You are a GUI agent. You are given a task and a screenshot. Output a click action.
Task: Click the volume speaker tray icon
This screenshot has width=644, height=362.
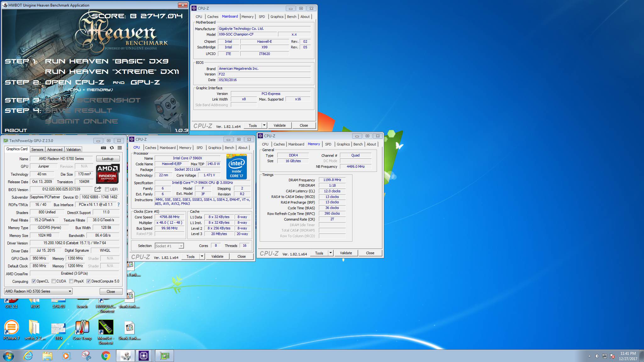[597, 356]
